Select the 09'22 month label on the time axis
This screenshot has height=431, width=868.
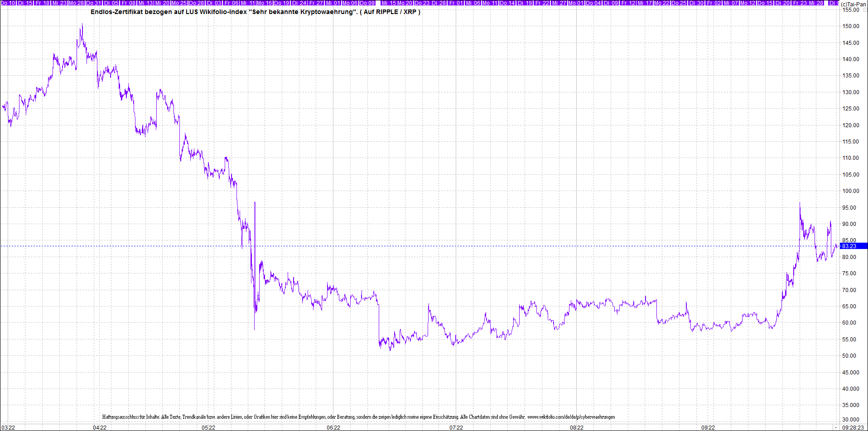point(708,427)
